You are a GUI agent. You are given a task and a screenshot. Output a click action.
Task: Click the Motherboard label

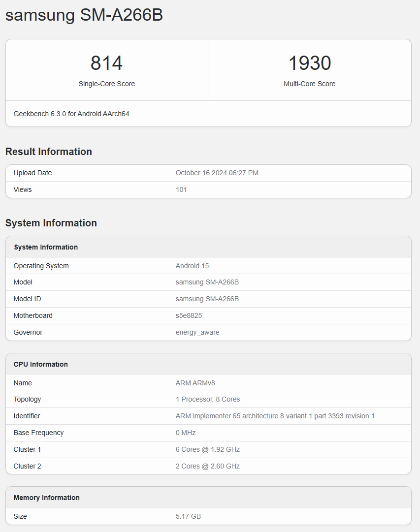[x=33, y=315]
